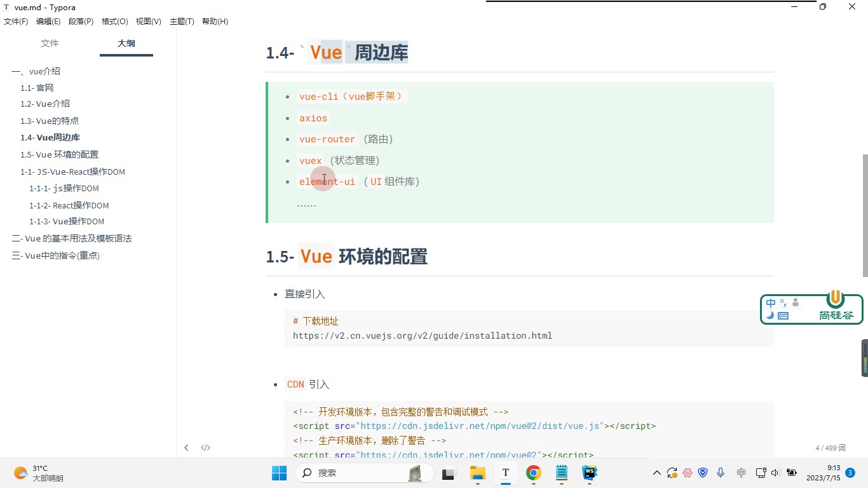
Task: Open File Explorer from the taskbar
Action: pos(477,473)
